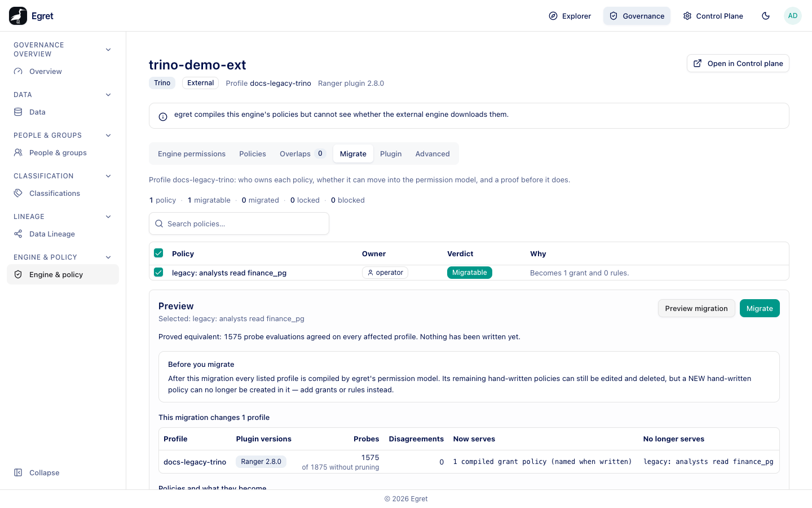
Task: Collapse the sidebar
Action: 63,473
